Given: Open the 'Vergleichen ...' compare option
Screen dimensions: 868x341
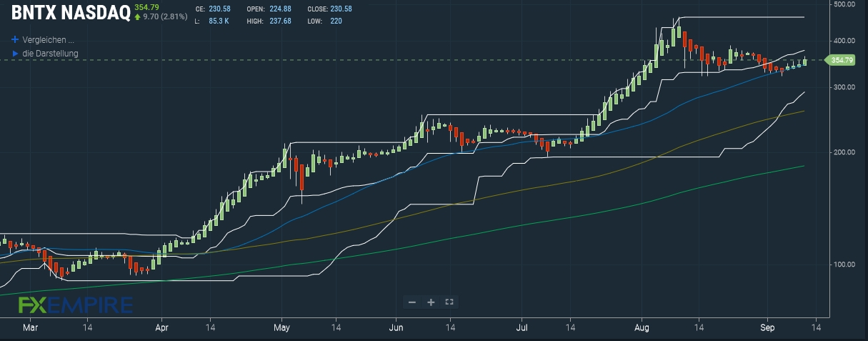Looking at the screenshot, I should 48,40.
